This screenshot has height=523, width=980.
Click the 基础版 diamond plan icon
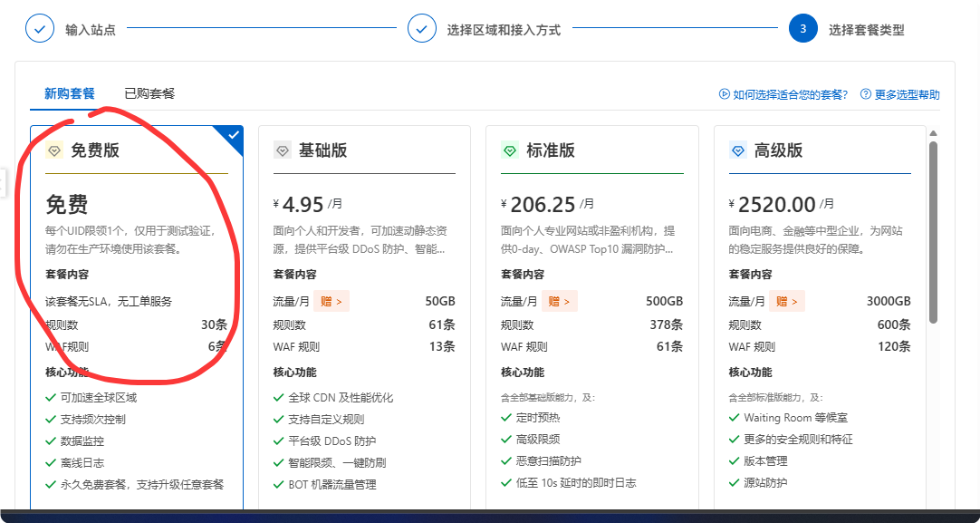[x=283, y=150]
